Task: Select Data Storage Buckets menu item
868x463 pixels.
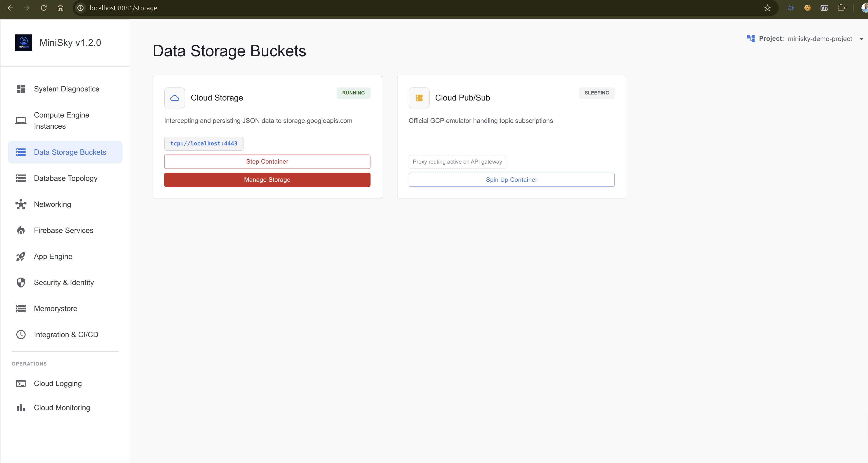Action: (x=65, y=152)
